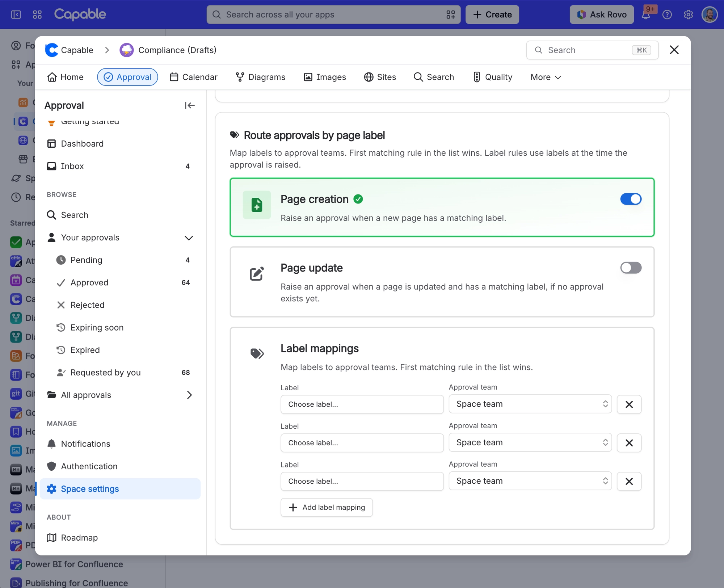Screen dimensions: 724x588
Task: Open the Images tab
Action: point(325,77)
